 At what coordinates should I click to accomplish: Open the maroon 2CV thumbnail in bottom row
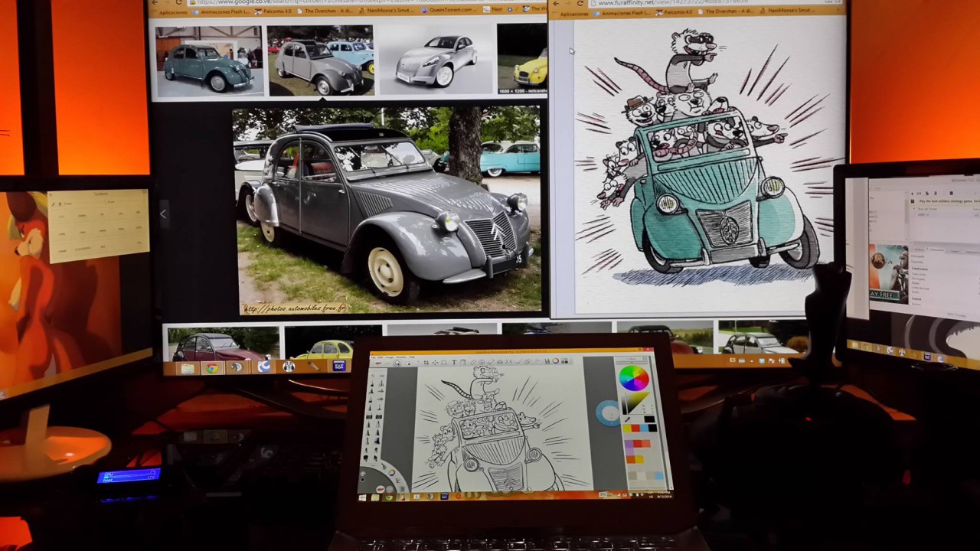[223, 343]
